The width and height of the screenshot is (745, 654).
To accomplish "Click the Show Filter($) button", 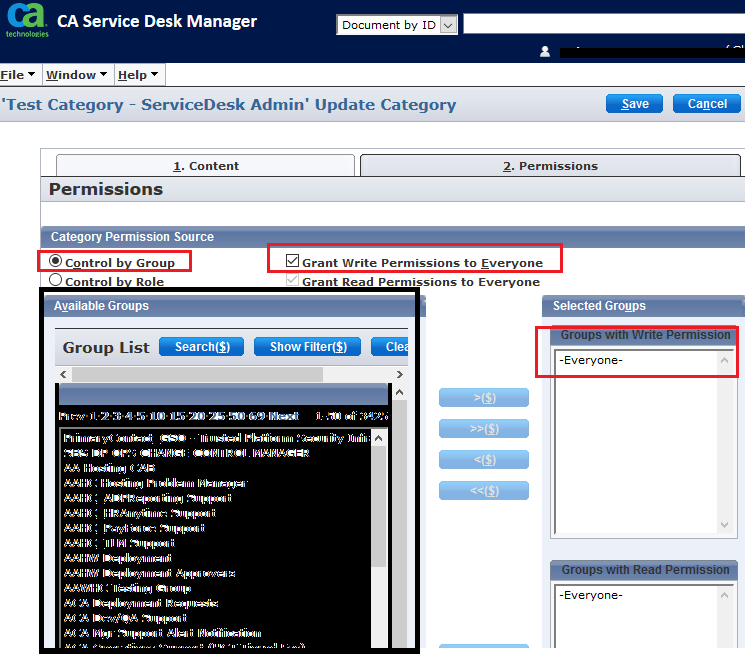I will pyautogui.click(x=308, y=347).
